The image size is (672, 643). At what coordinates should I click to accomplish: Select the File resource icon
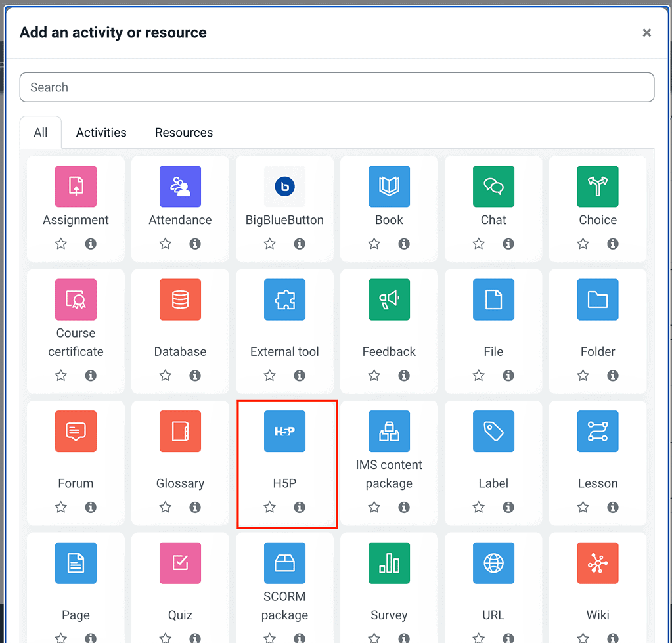[x=493, y=299]
